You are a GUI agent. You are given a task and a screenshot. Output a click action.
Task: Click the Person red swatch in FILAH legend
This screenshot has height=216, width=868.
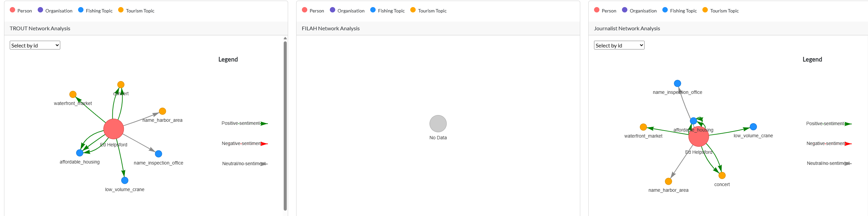(x=305, y=10)
